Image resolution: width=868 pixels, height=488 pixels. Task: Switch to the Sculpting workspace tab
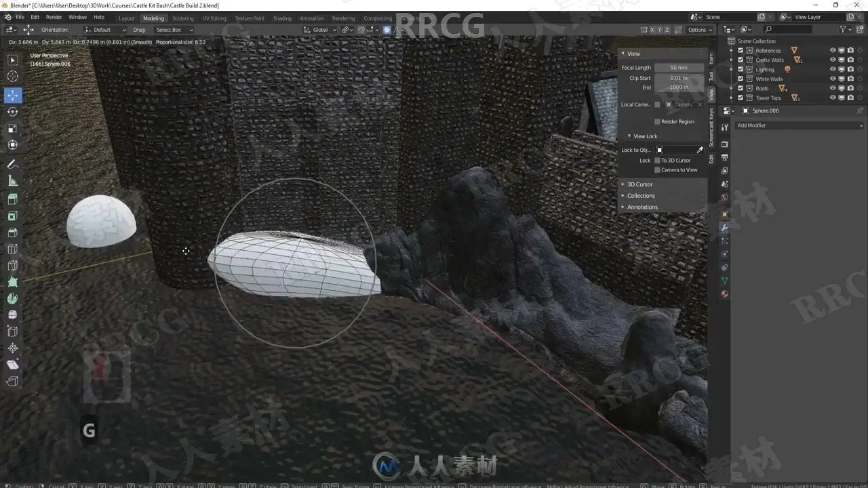click(183, 18)
